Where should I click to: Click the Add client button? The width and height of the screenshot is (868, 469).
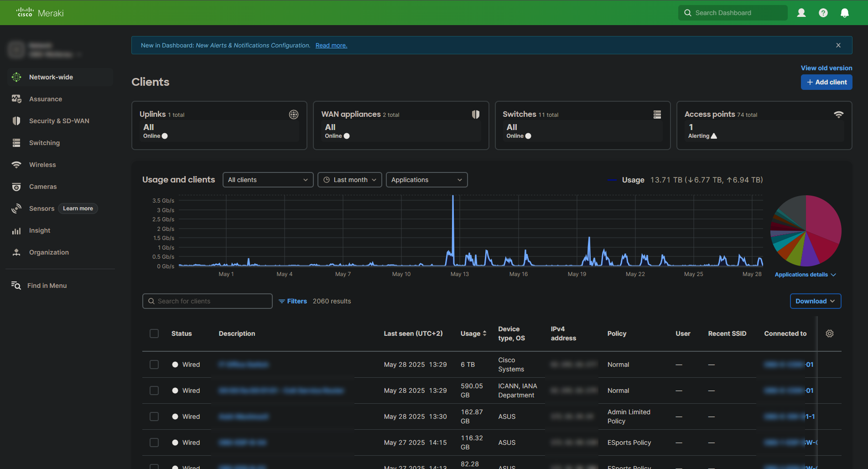point(826,82)
